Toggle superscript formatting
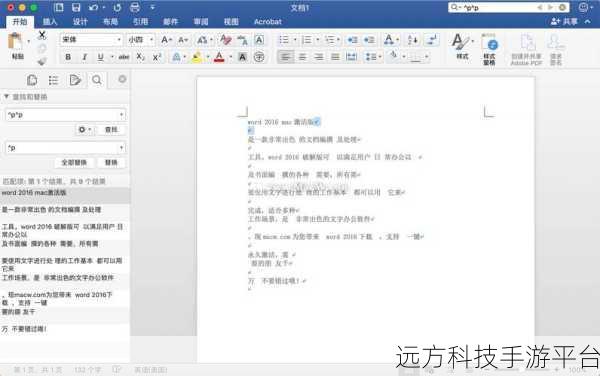 coord(157,57)
